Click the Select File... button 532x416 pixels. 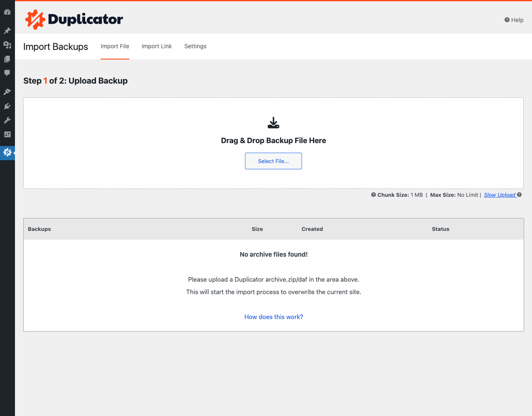273,161
